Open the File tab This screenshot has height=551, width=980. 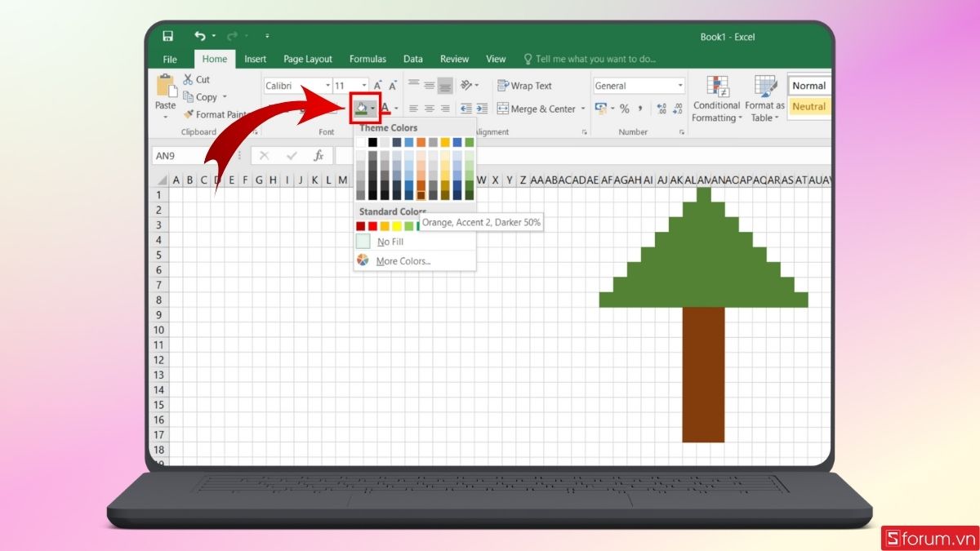[x=170, y=59]
